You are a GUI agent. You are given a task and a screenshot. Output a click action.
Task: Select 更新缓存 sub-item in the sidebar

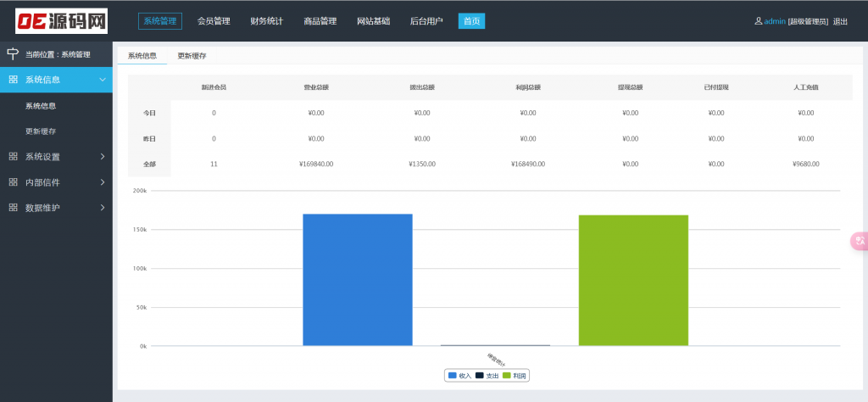coord(41,131)
